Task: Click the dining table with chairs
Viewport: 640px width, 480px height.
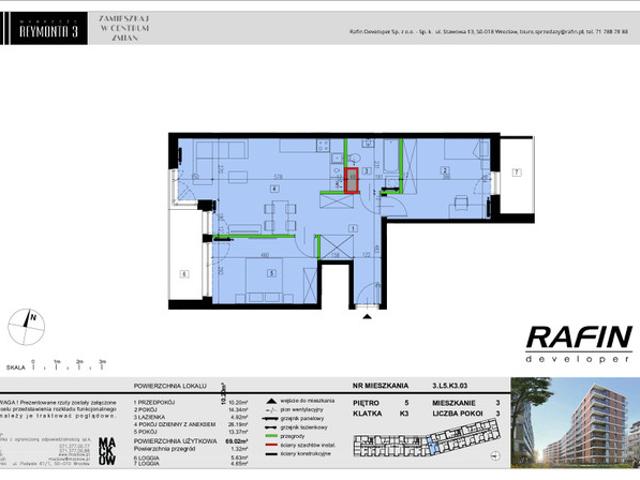Action: tap(280, 216)
